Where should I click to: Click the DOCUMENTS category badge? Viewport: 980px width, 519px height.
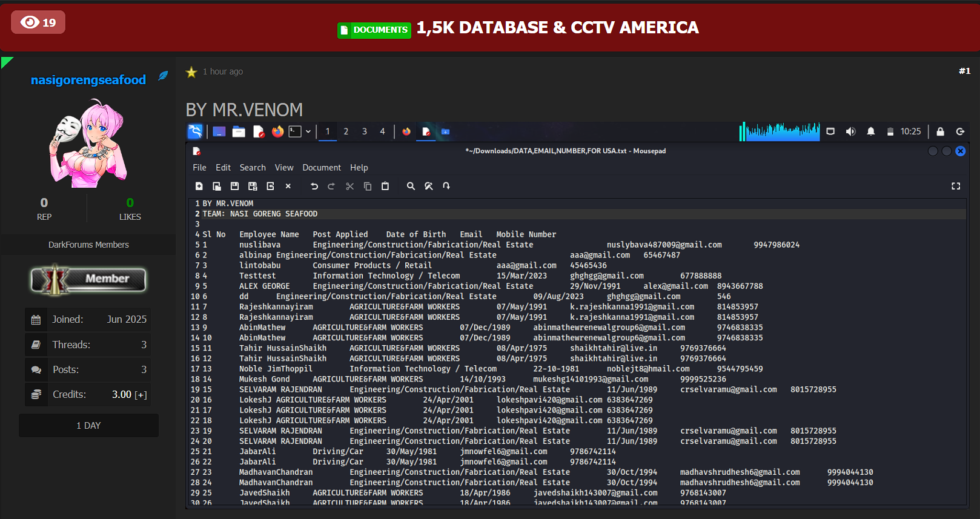click(374, 30)
